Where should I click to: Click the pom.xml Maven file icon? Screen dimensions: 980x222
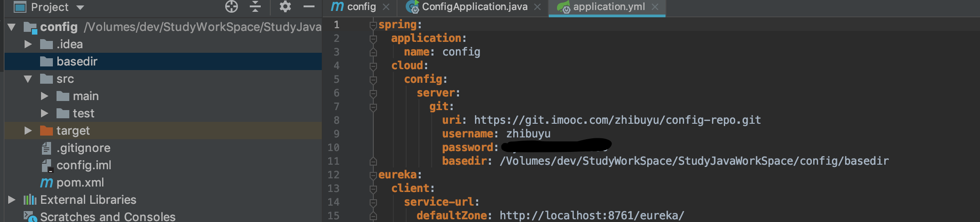click(46, 182)
